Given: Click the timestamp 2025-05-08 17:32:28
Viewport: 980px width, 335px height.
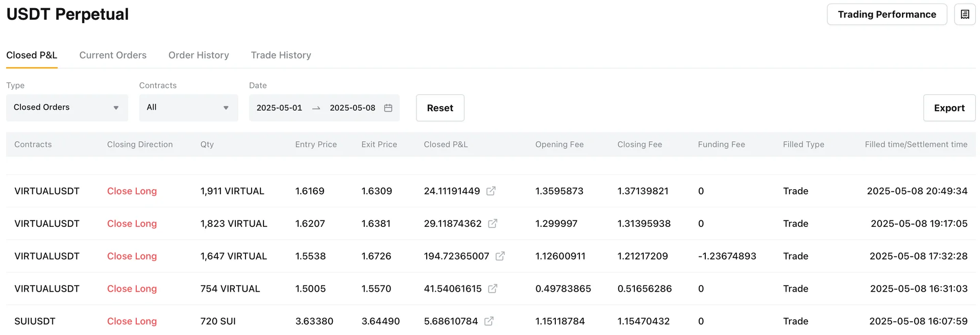Looking at the screenshot, I should [919, 256].
